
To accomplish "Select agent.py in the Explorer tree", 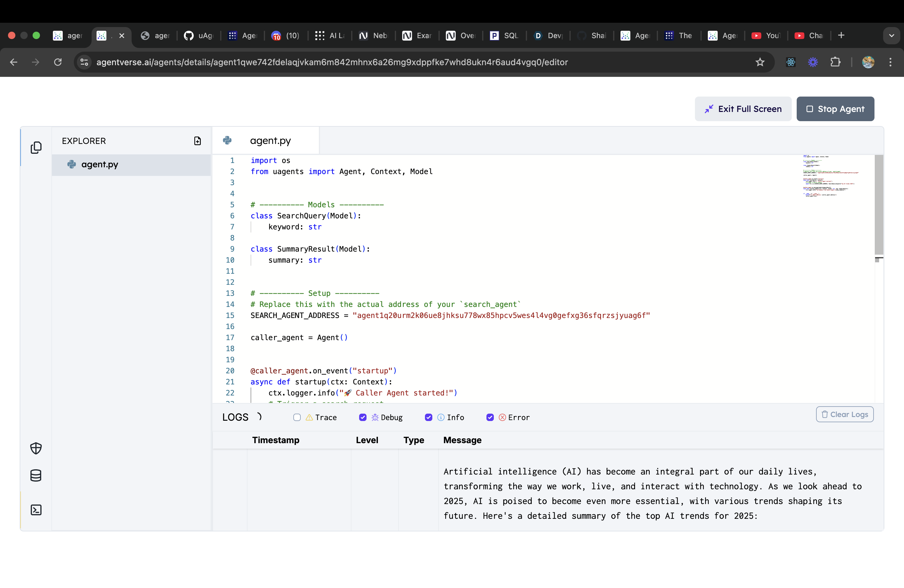I will pyautogui.click(x=100, y=165).
